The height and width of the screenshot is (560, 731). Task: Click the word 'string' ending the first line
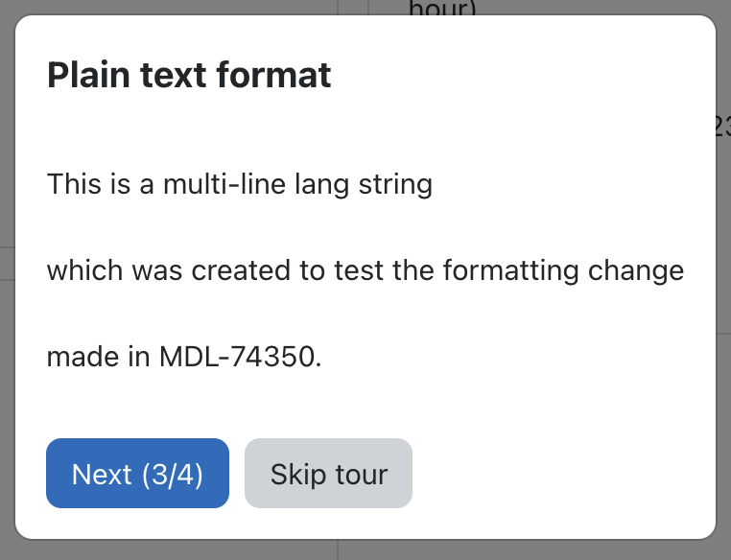[x=395, y=184]
